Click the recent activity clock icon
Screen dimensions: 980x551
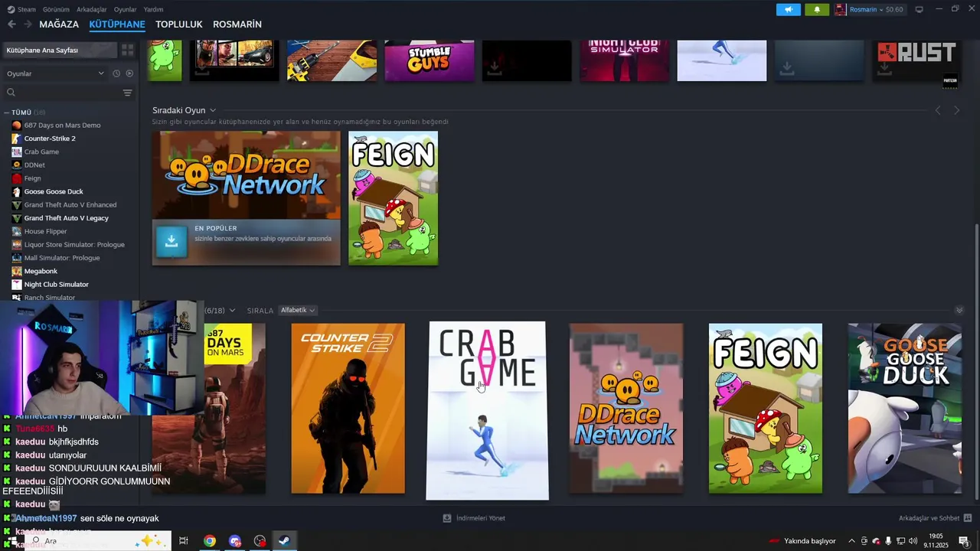pyautogui.click(x=116, y=73)
